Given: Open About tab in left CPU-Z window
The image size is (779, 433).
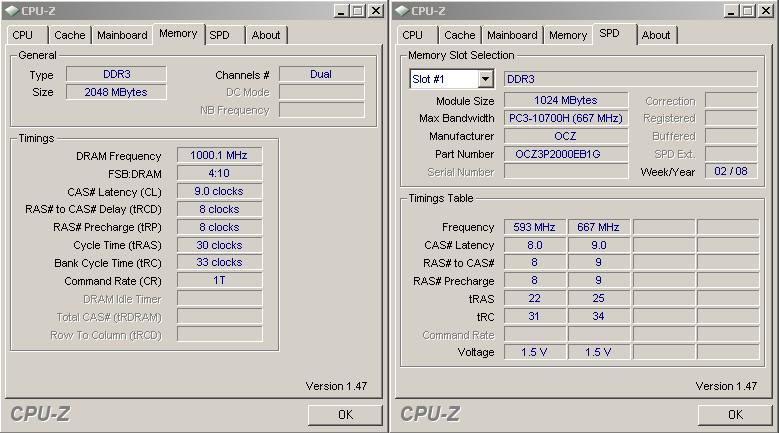Looking at the screenshot, I should click(266, 35).
